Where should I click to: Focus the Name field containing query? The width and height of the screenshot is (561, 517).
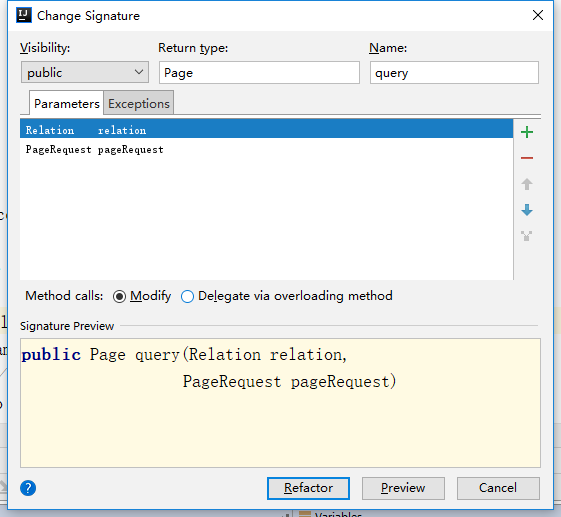point(454,73)
